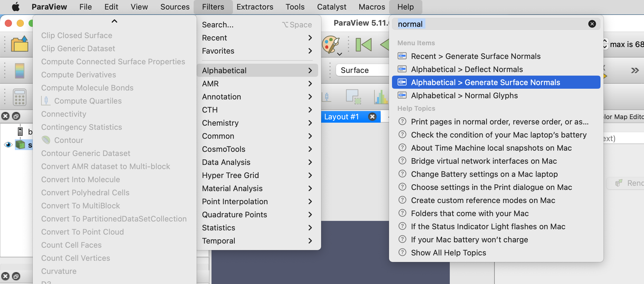
Task: Open the Edit menu
Action: [111, 7]
